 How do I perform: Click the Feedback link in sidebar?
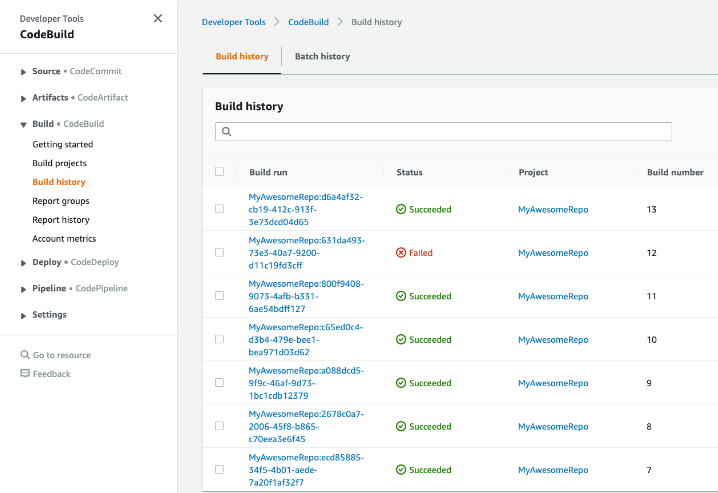tap(52, 374)
